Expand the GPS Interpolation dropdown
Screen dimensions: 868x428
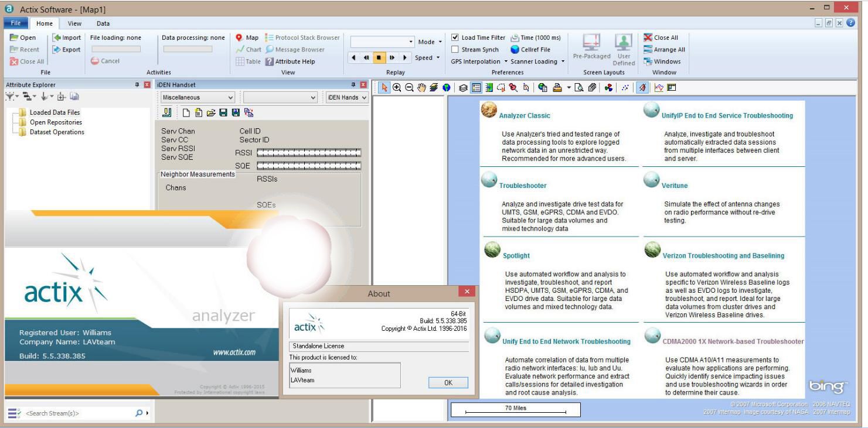tap(478, 61)
